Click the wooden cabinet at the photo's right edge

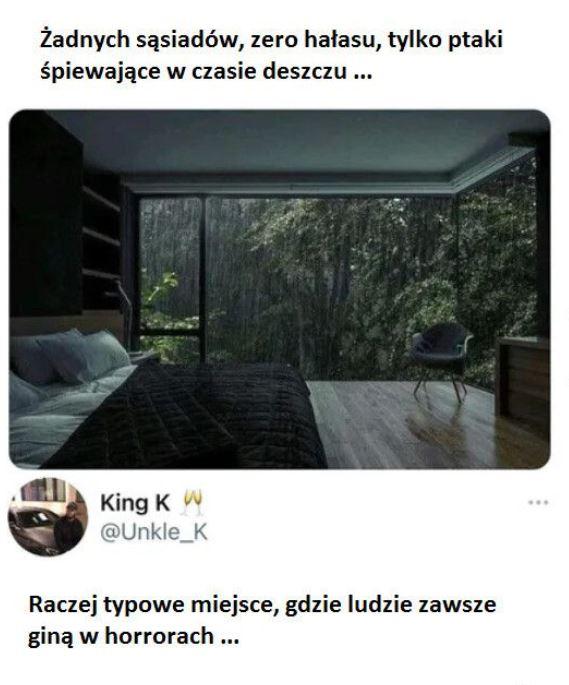point(522,378)
